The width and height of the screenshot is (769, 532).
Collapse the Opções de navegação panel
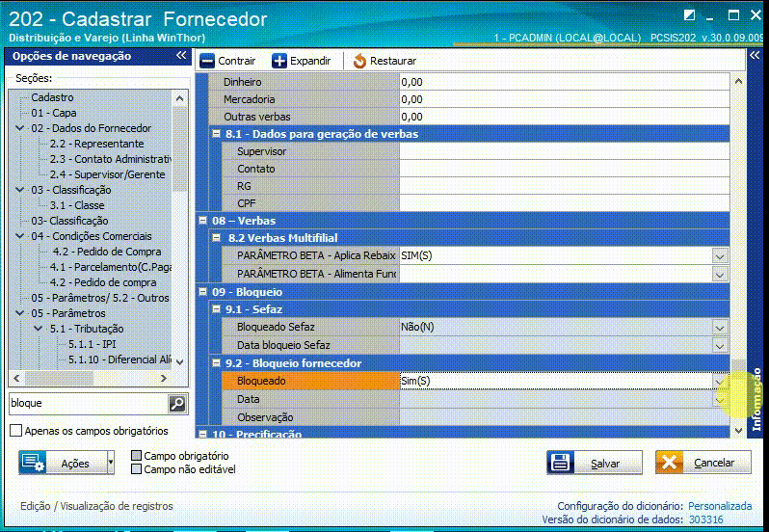coord(181,55)
